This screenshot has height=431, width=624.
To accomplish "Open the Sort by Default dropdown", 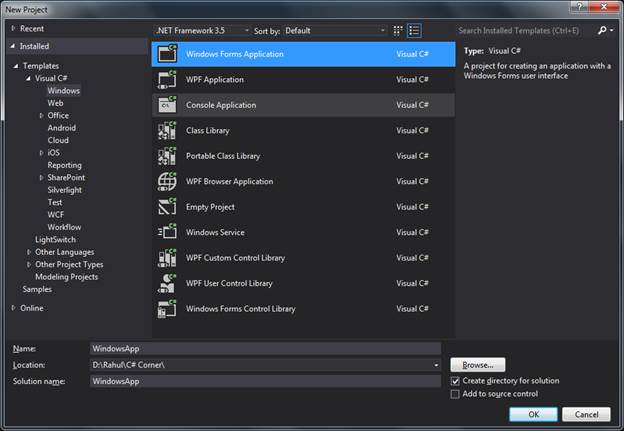I will [x=335, y=31].
